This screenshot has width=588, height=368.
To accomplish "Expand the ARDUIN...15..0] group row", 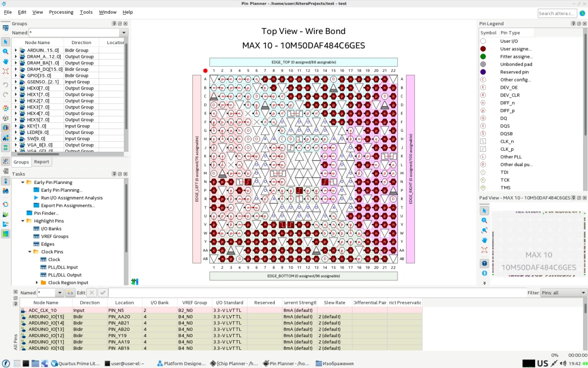I will 16,50.
